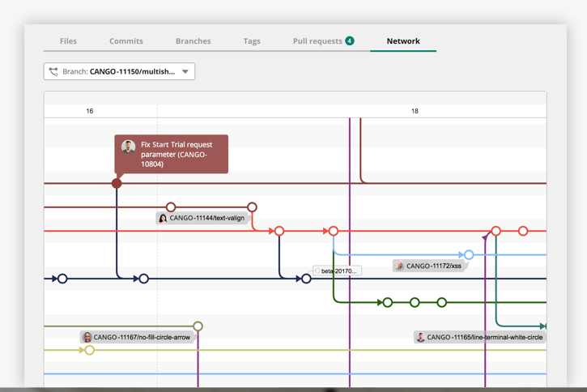Screen dimensions: 587x392
Task: Select the Tags tab
Action: point(252,40)
